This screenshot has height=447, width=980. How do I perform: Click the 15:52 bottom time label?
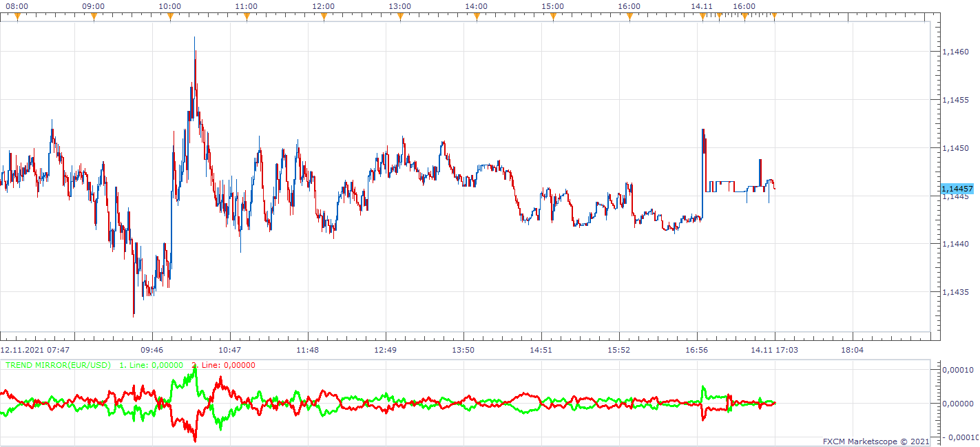(619, 350)
